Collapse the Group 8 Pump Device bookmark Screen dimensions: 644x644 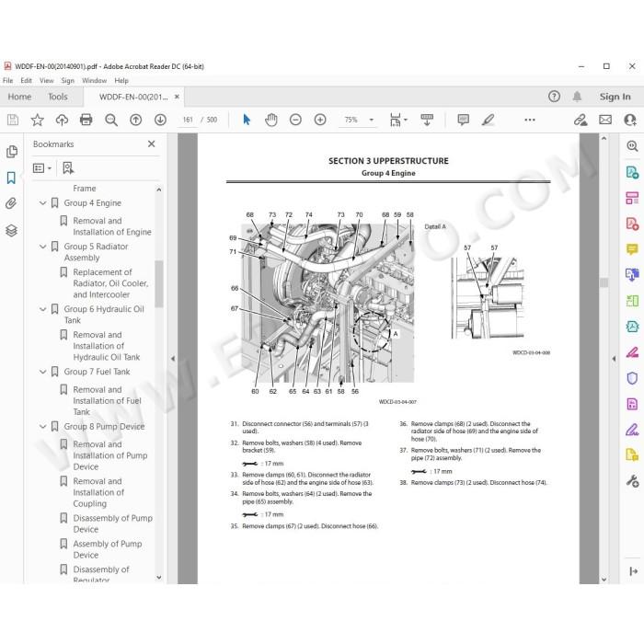pyautogui.click(x=42, y=426)
